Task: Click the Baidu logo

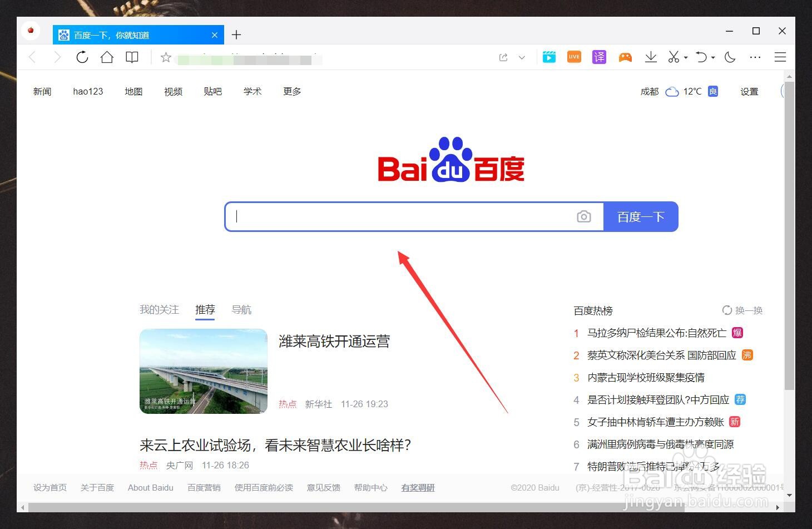Action: (x=451, y=160)
